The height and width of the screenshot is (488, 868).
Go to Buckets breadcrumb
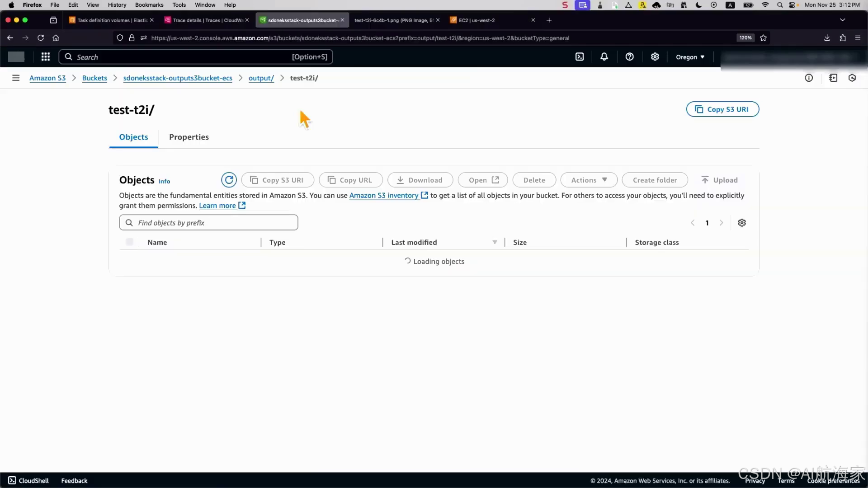click(94, 78)
